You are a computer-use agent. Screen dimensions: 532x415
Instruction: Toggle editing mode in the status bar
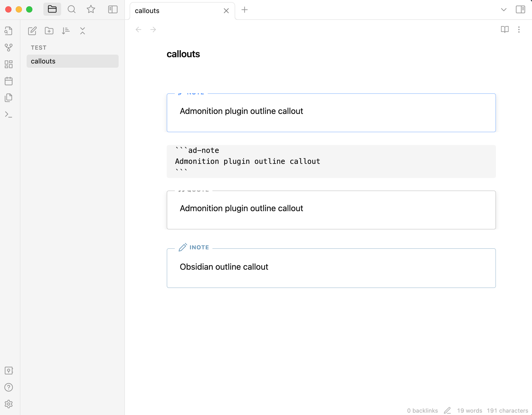447,410
